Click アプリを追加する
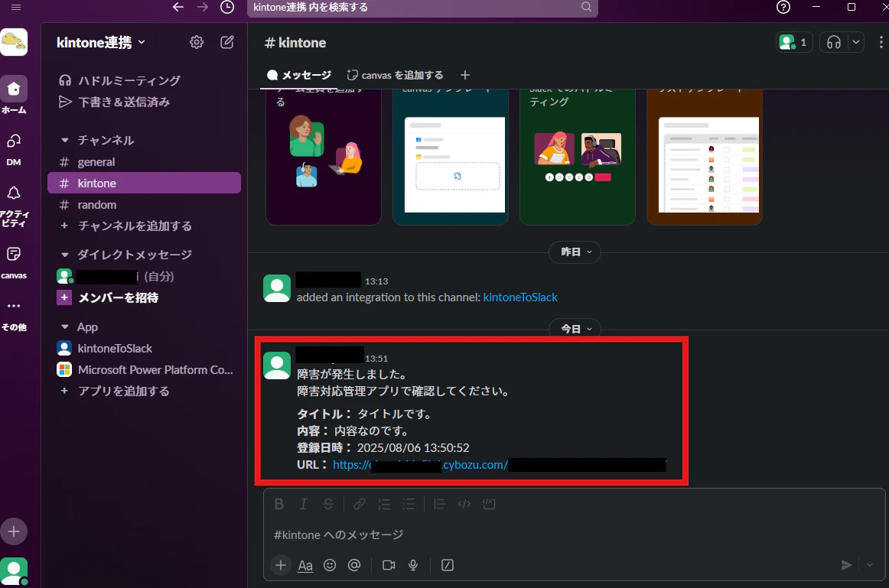 (144, 391)
